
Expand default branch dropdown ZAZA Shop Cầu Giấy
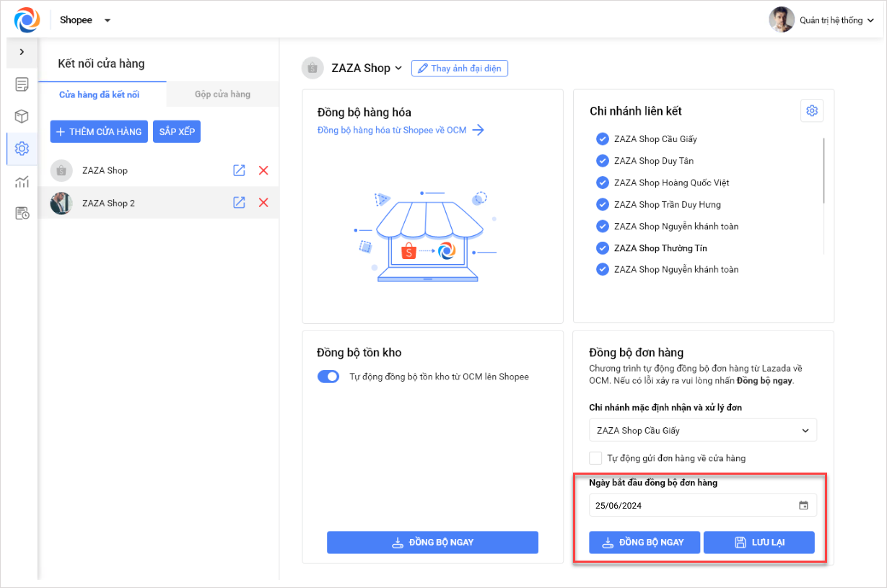click(x=702, y=431)
